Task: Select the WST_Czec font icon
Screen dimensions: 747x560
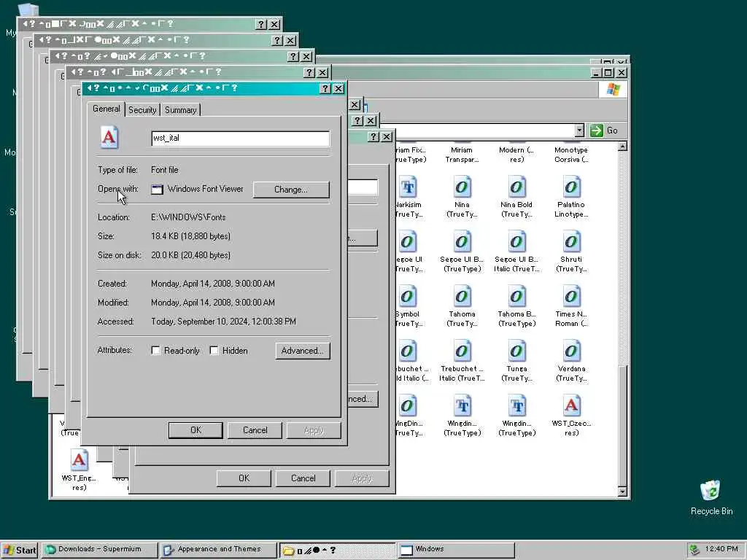Action: click(571, 406)
